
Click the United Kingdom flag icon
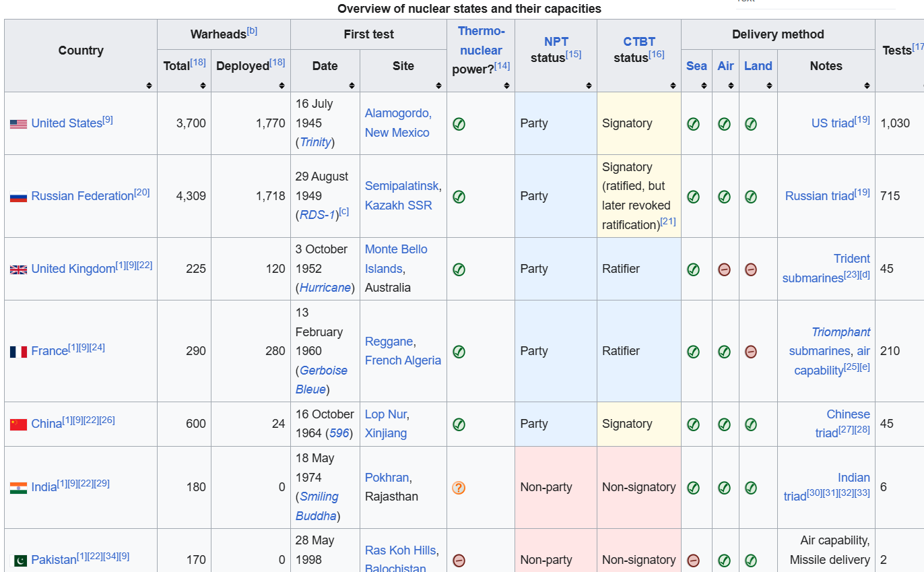pos(18,269)
